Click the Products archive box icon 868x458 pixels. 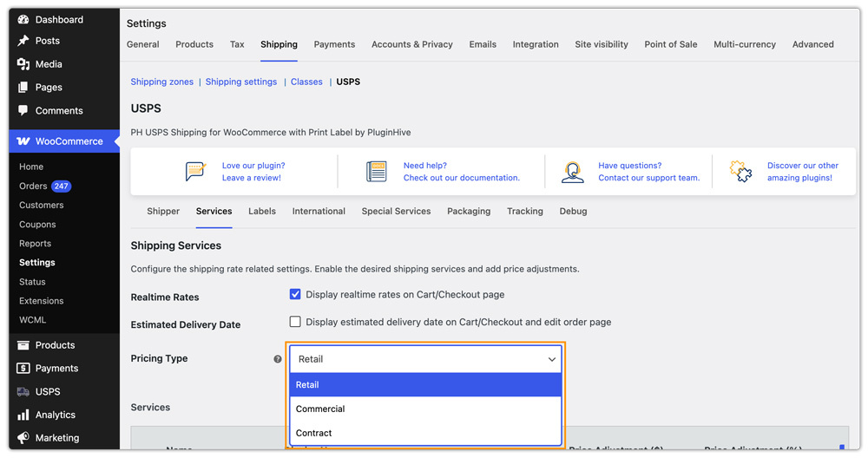[x=23, y=345]
